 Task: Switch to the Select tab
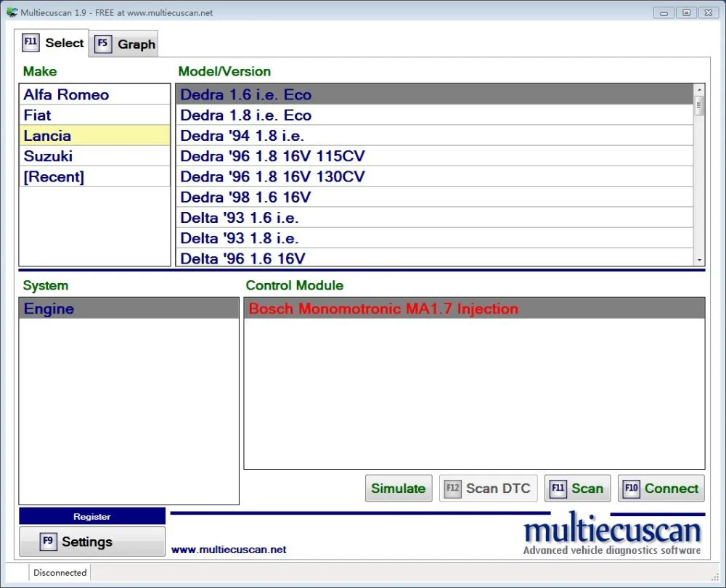click(52, 43)
